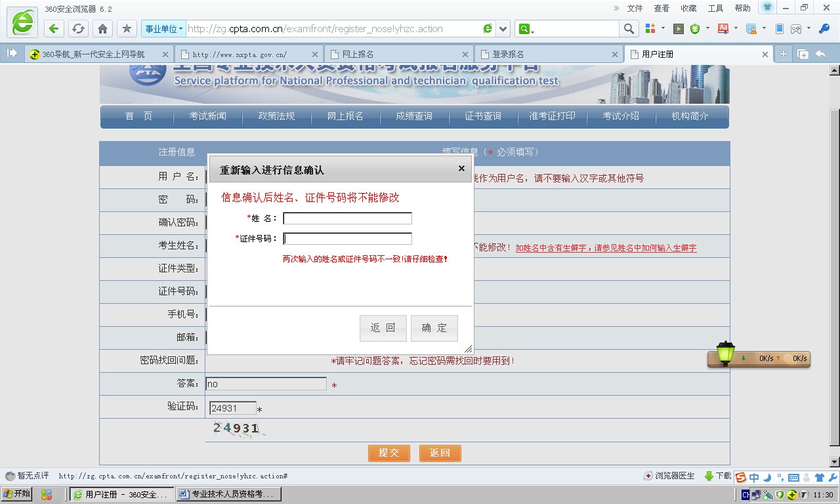Switch to the 登录报名 tab
840x504 pixels.
coord(549,54)
